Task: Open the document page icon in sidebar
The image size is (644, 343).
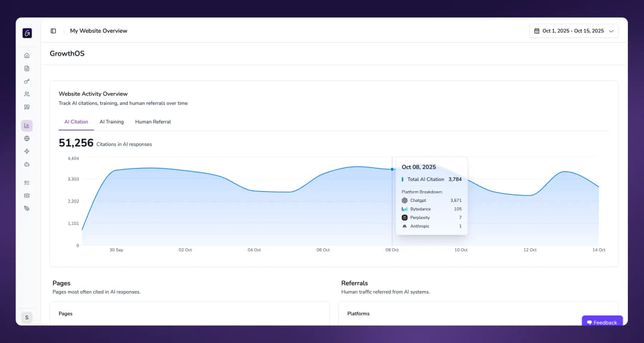Action: click(x=27, y=68)
